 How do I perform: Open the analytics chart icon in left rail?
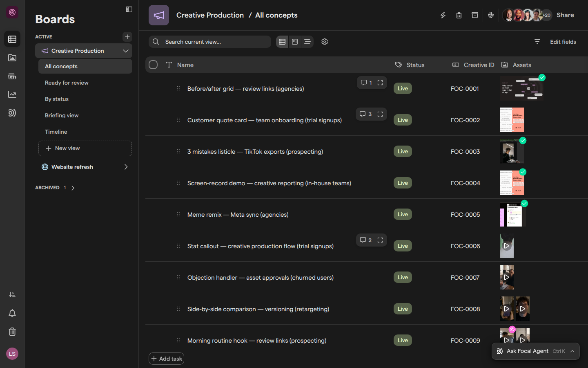pos(12,94)
